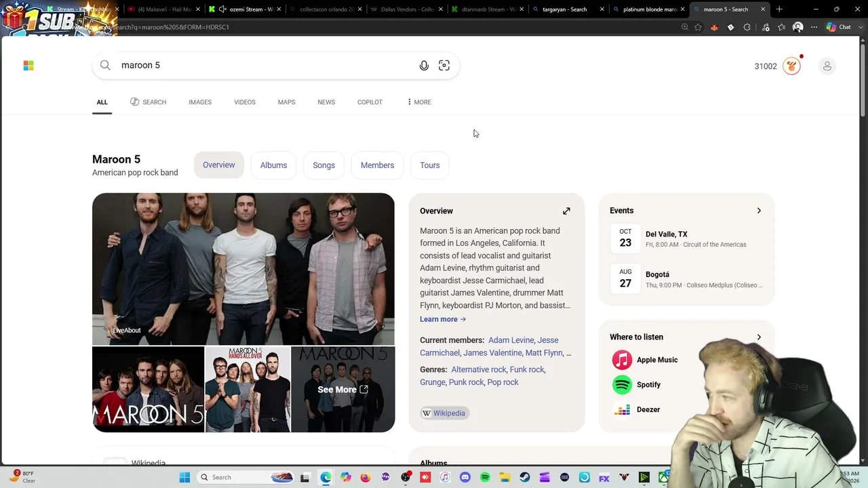Screen dimensions: 868x488
Task: Select the Albums pill tab
Action: [x=273, y=165]
